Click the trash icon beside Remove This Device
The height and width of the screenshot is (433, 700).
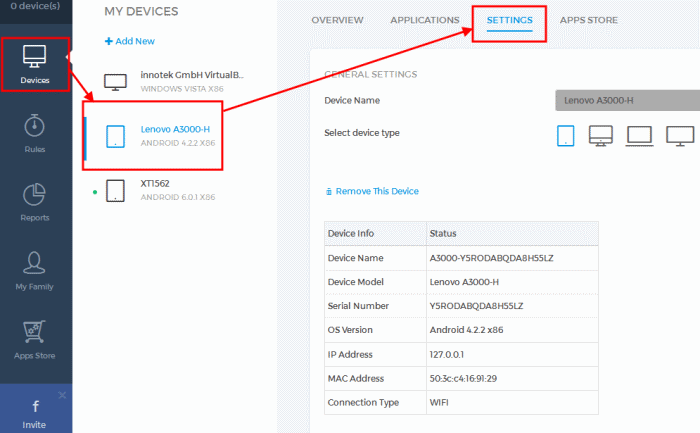[329, 192]
